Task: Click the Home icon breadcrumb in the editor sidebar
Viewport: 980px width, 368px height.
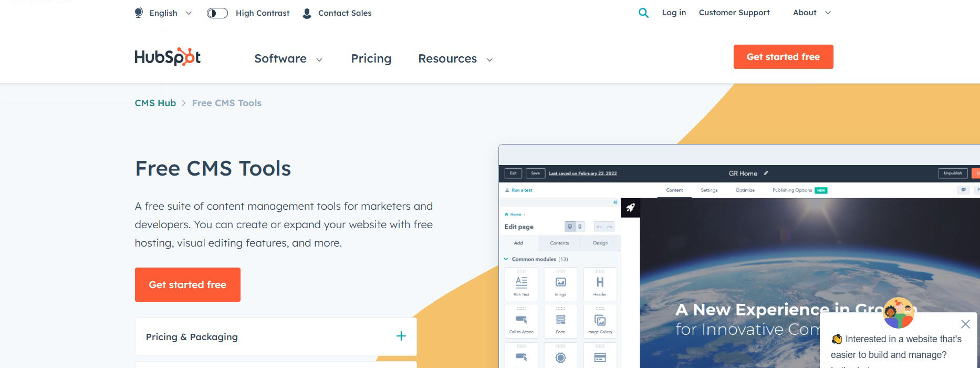Action: pos(506,214)
